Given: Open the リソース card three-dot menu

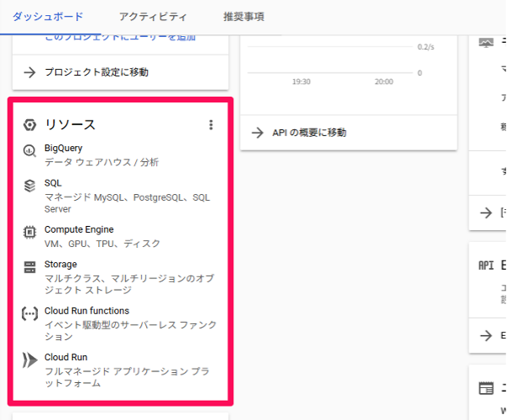Looking at the screenshot, I should click(211, 125).
